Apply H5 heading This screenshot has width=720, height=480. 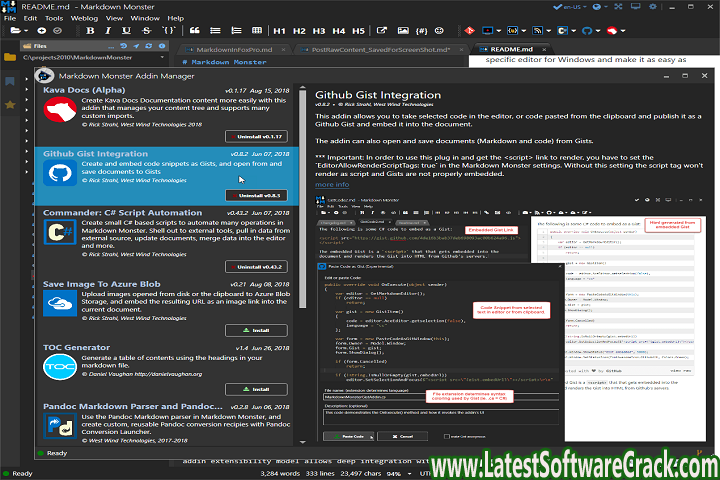coord(358,31)
